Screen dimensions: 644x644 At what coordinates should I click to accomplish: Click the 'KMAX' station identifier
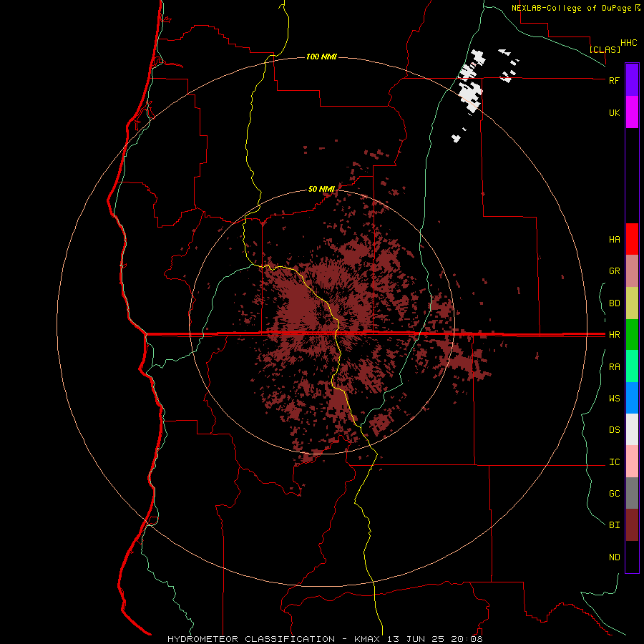(x=367, y=639)
